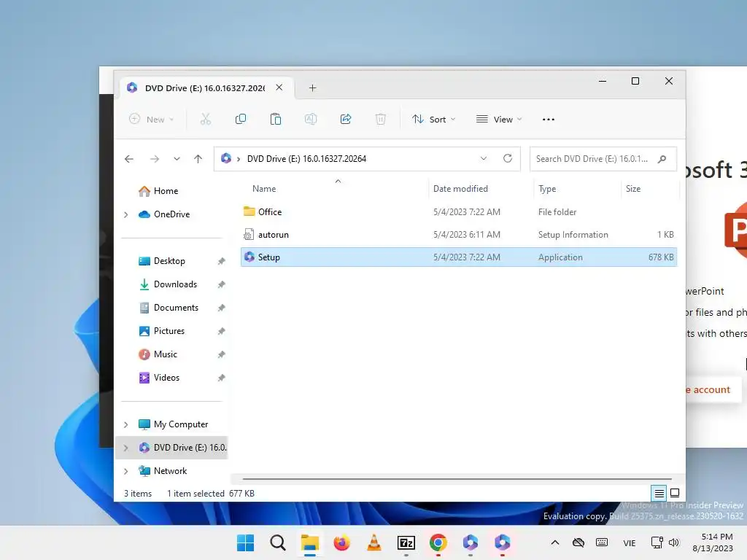The image size is (747, 560).
Task: Expand the OneDrive tree node
Action: (125, 215)
